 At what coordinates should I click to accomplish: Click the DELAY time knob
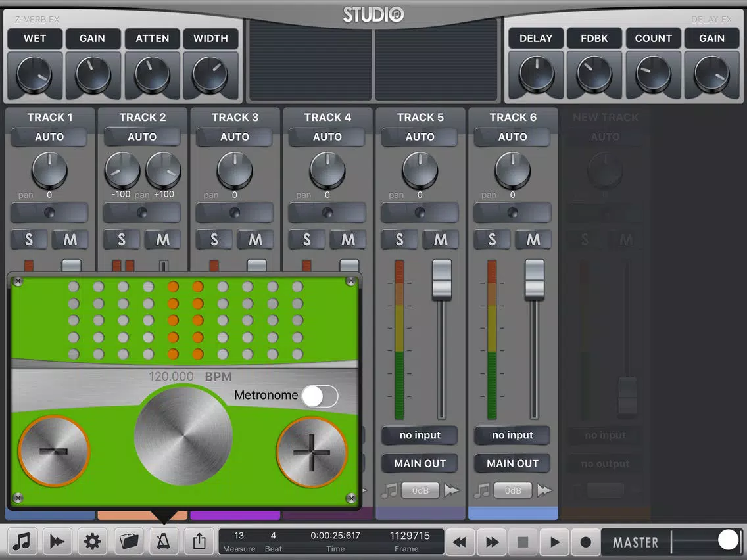[x=537, y=75]
